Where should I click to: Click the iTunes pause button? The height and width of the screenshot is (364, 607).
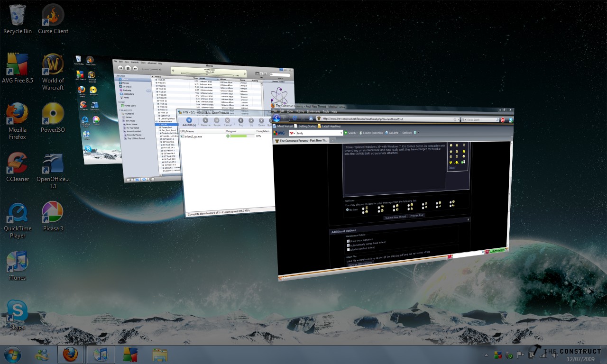click(128, 68)
